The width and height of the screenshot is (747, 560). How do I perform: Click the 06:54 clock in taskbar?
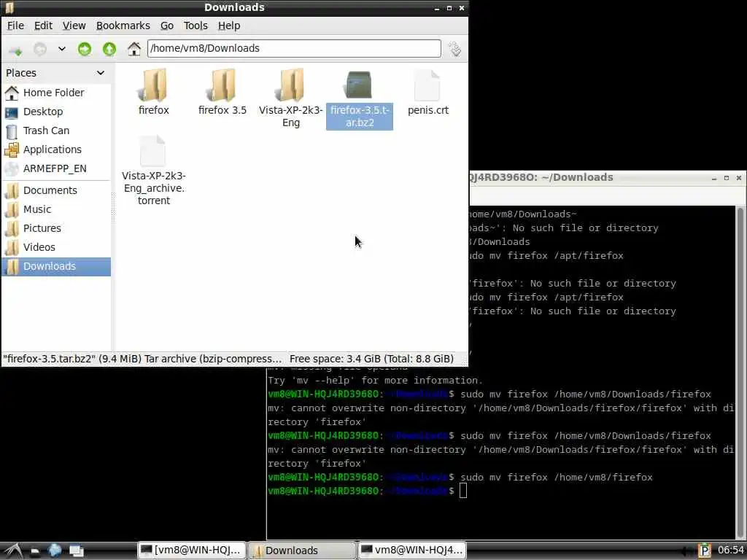point(730,551)
